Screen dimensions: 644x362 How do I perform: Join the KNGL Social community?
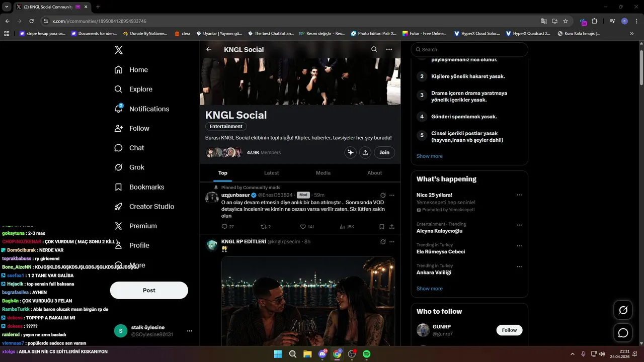click(x=384, y=152)
